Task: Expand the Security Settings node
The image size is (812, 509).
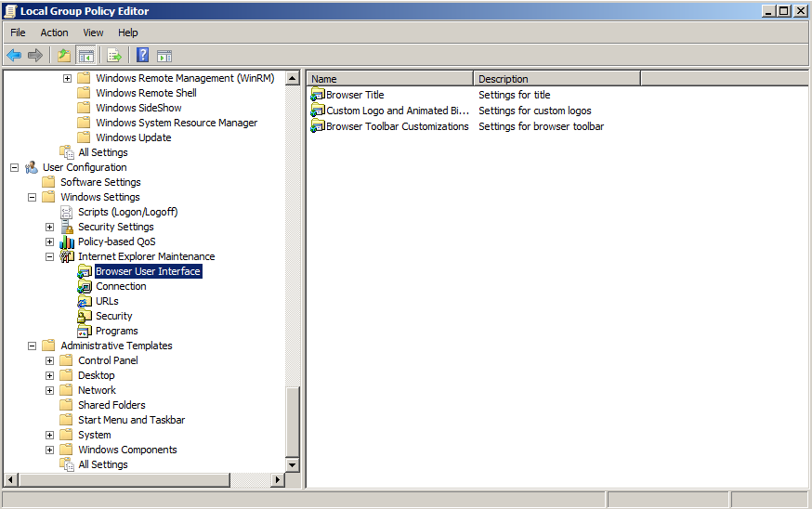Action: pyautogui.click(x=50, y=227)
